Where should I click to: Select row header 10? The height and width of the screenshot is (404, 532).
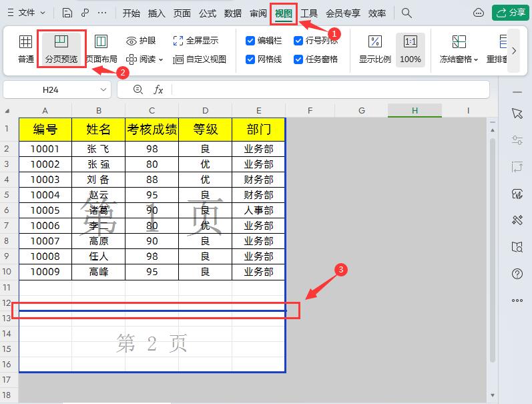[x=7, y=272]
